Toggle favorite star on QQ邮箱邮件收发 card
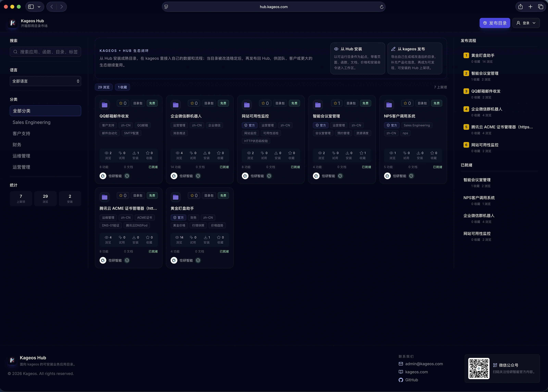Image resolution: width=548 pixels, height=392 pixels. 123,103
